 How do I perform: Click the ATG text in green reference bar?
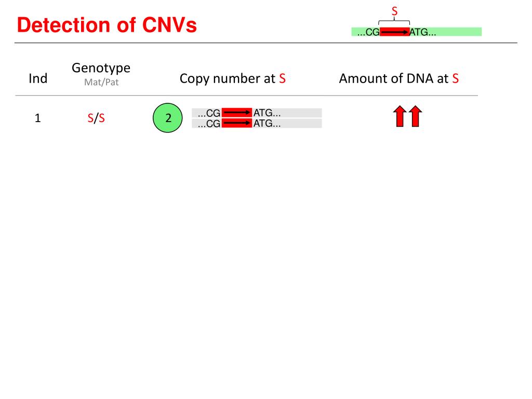coord(423,32)
